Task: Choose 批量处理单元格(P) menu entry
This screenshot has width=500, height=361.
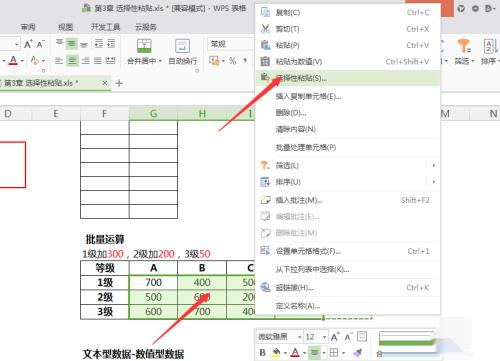Action: [x=348, y=147]
